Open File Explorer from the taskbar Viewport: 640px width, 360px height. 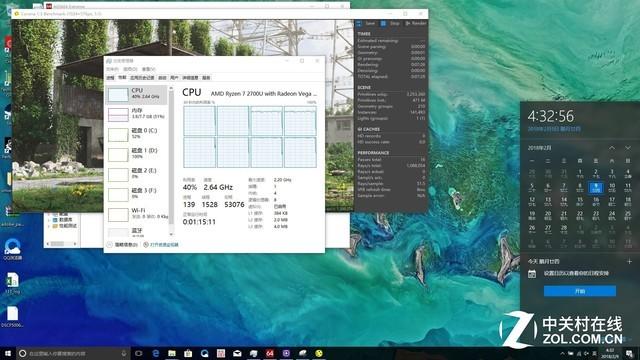pyautogui.click(x=172, y=353)
